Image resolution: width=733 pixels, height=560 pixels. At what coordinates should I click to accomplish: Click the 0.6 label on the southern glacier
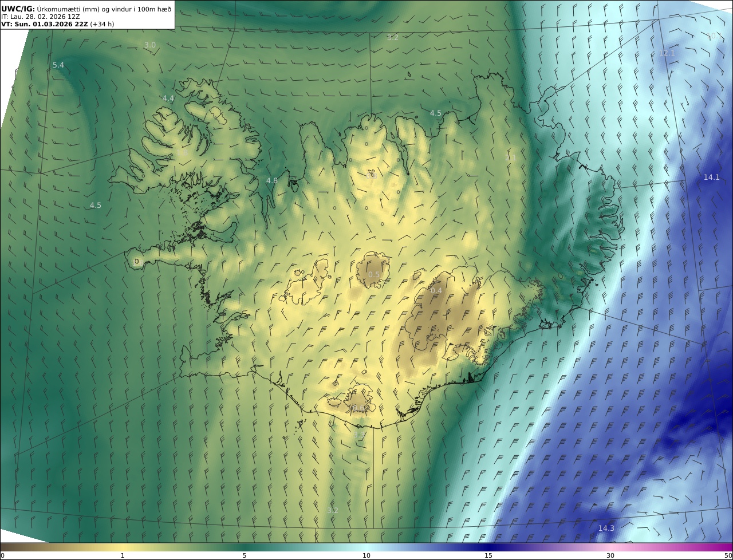[x=358, y=408]
